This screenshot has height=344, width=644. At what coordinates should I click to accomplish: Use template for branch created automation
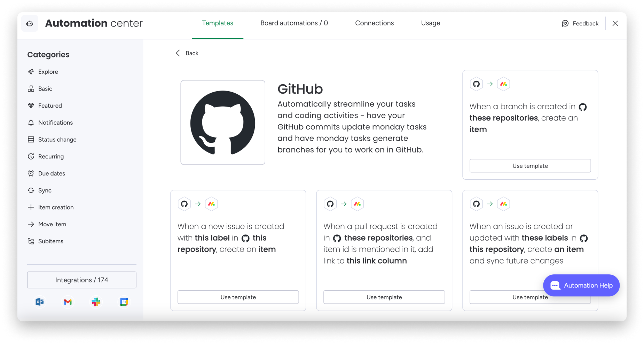click(x=530, y=166)
